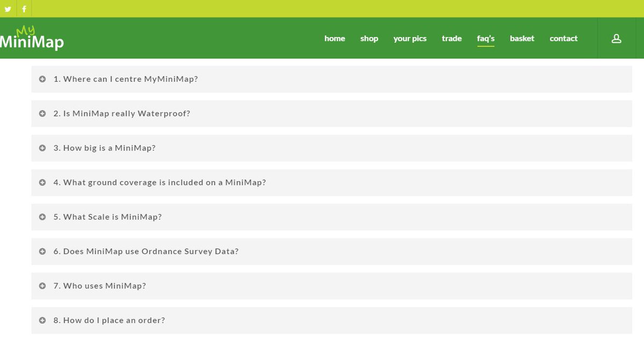Open the Facebook social link

(24, 9)
